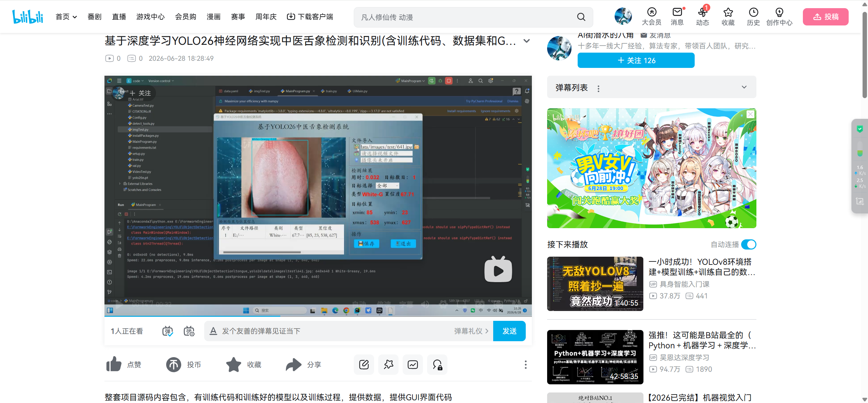Viewport: 868px width, 403px height.
Task: Click the 发消息 envelope icon
Action: click(643, 35)
